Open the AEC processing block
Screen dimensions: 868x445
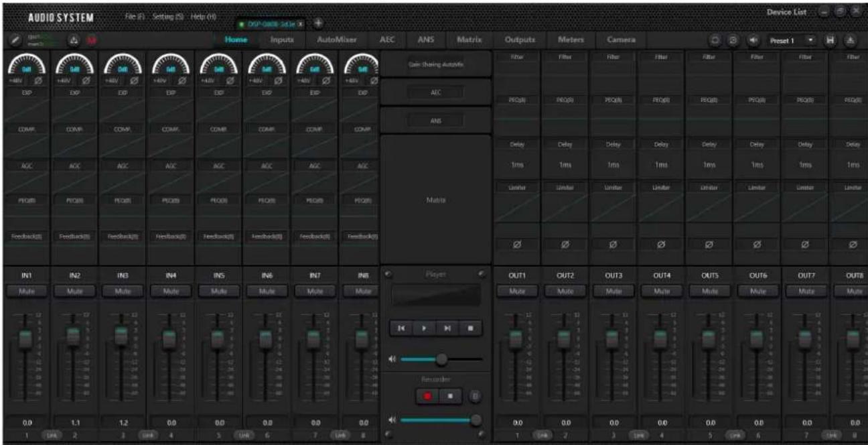click(436, 94)
